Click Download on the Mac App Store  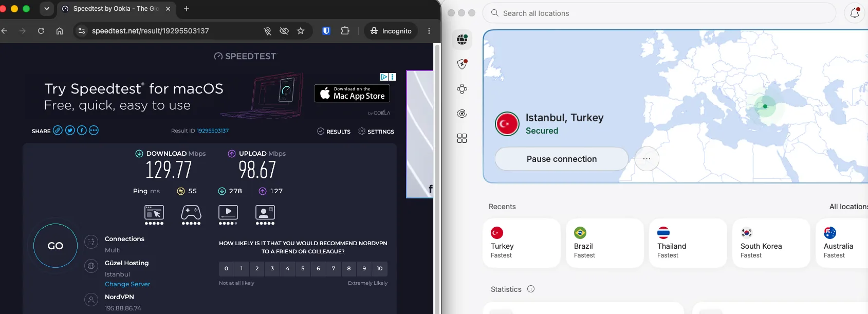tap(352, 94)
